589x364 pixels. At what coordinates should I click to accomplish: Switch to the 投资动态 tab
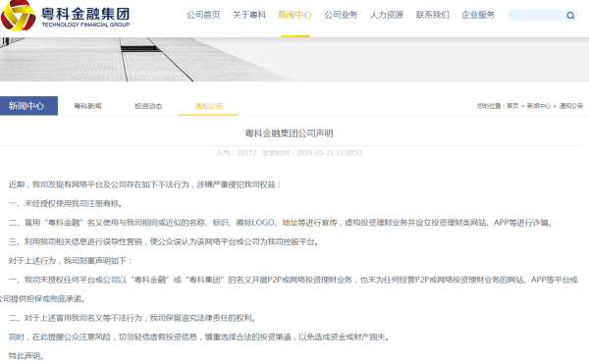pos(148,106)
